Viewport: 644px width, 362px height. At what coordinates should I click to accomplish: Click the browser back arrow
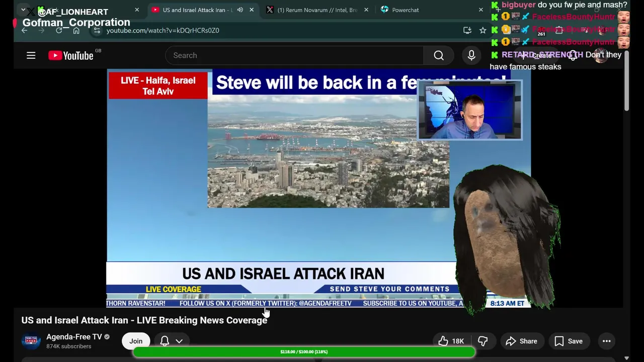(24, 30)
